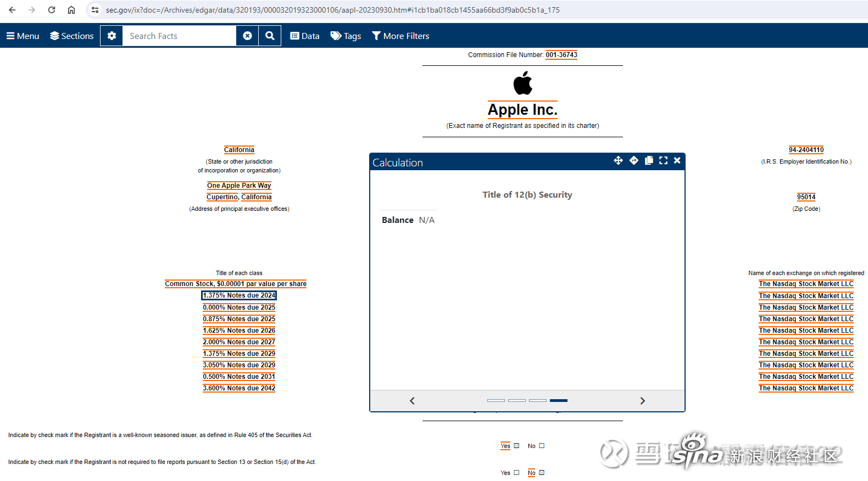
Task: Click the Title of 12(b) Security heading
Action: pos(527,195)
